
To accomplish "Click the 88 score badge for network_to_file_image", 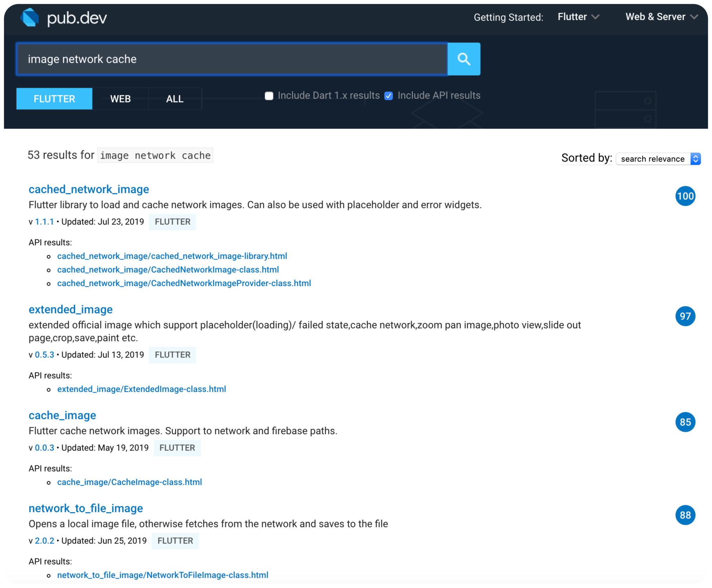I will [x=685, y=515].
